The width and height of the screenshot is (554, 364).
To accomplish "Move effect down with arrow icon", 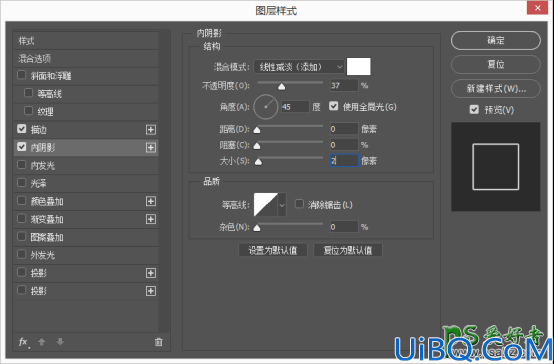I will (x=60, y=342).
